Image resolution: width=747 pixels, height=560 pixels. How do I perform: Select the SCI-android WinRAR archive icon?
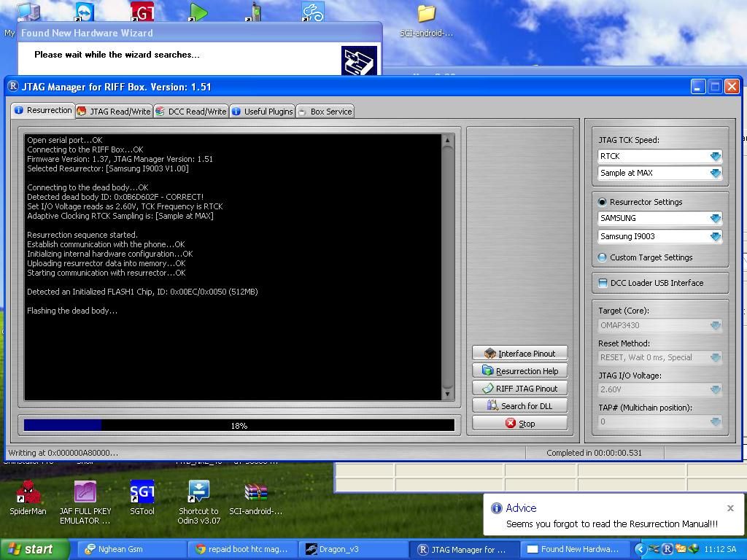click(x=256, y=497)
